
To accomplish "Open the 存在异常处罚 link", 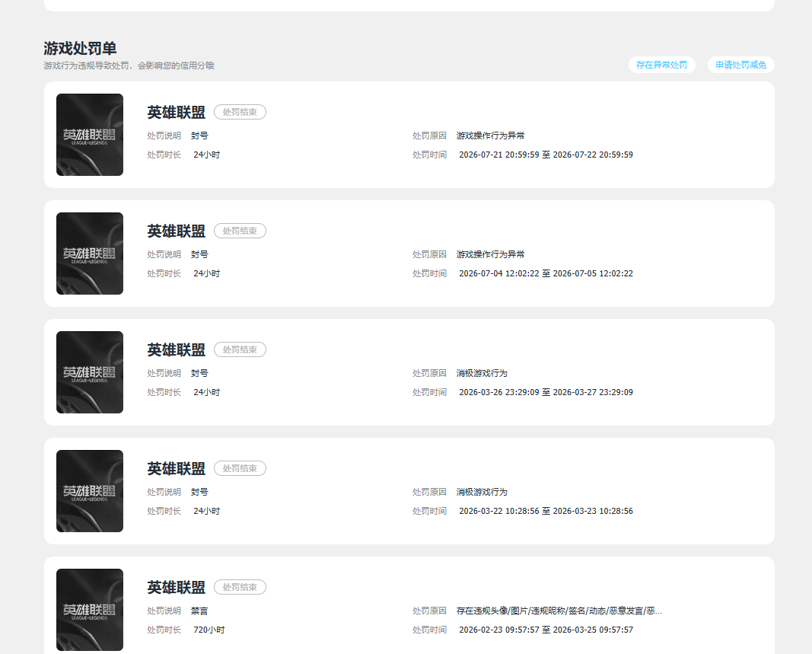I will [x=661, y=65].
